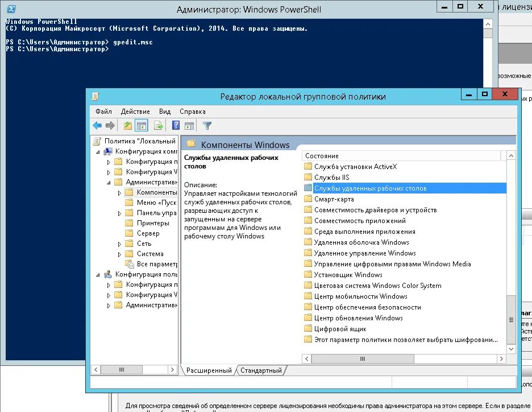Image resolution: width=532 pixels, height=412 pixels.
Task: Select 'Совместимость драйверов и устройств' item
Action: 375,209
